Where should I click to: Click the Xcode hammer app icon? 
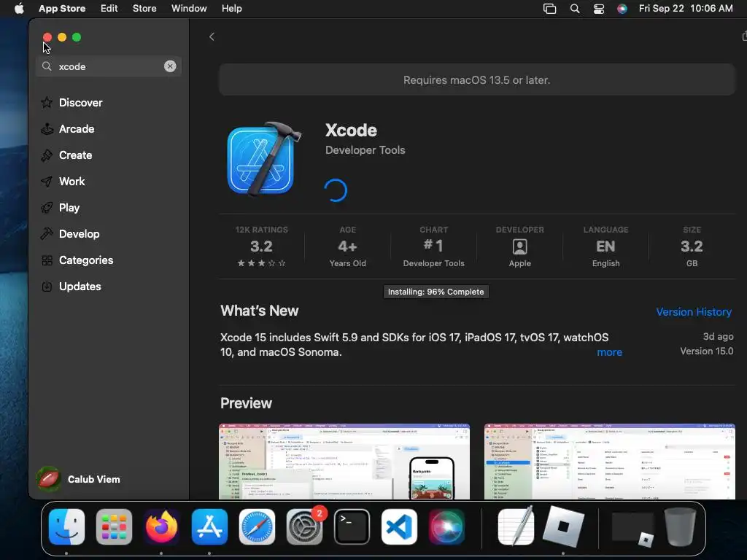[264, 158]
